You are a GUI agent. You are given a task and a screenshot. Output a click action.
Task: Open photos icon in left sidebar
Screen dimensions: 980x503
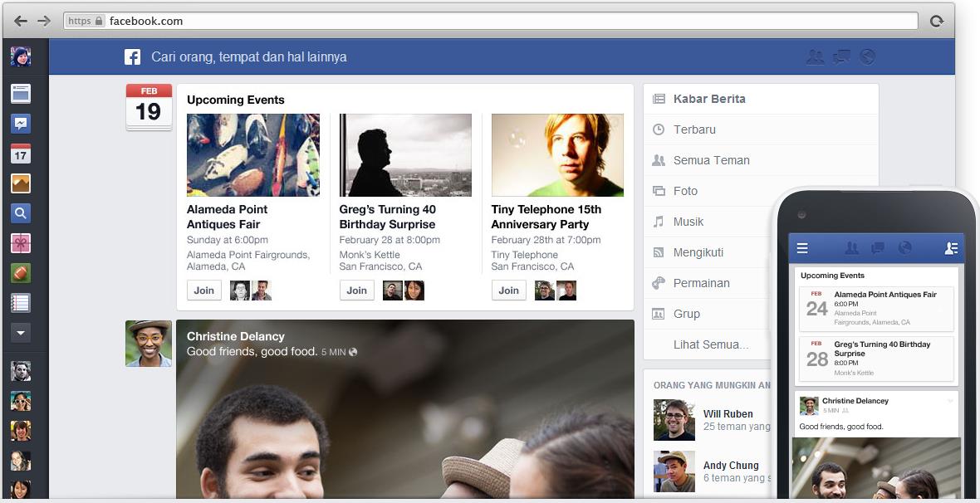(21, 183)
